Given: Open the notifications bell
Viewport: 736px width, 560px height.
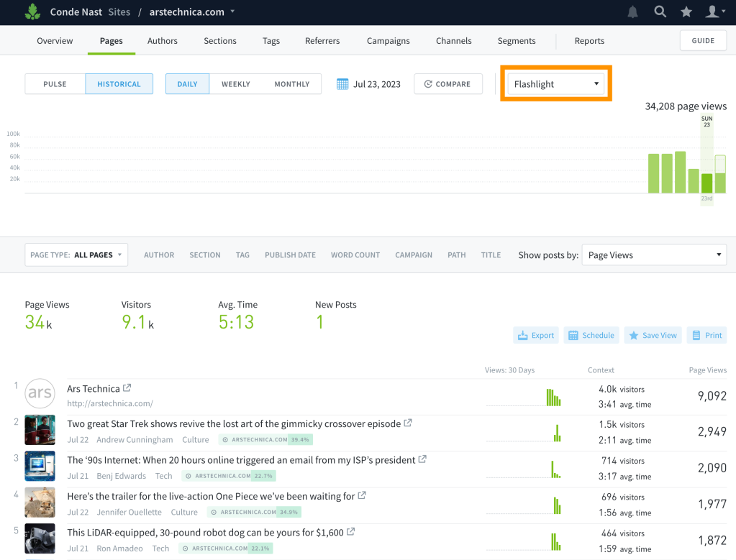Looking at the screenshot, I should (x=632, y=12).
